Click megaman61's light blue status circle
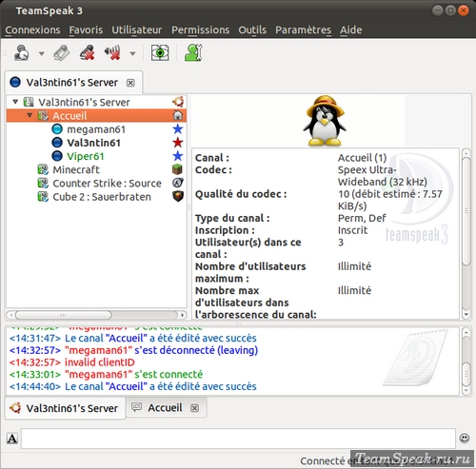Image resolution: width=476 pixels, height=469 pixels. pyautogui.click(x=57, y=129)
